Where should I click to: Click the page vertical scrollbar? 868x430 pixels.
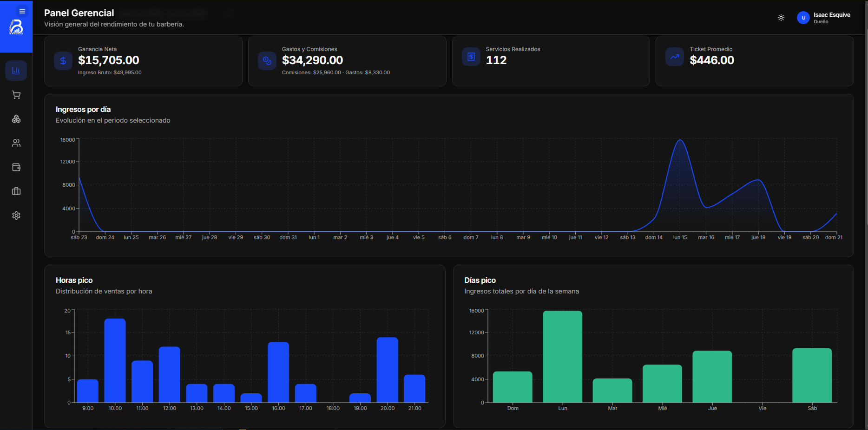[866, 215]
